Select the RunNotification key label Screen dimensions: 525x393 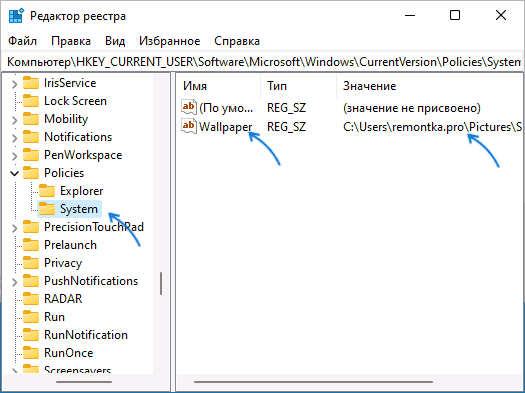(86, 335)
